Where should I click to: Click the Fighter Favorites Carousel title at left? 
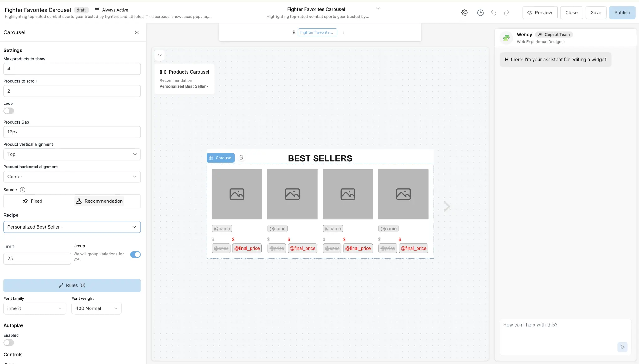click(x=38, y=10)
